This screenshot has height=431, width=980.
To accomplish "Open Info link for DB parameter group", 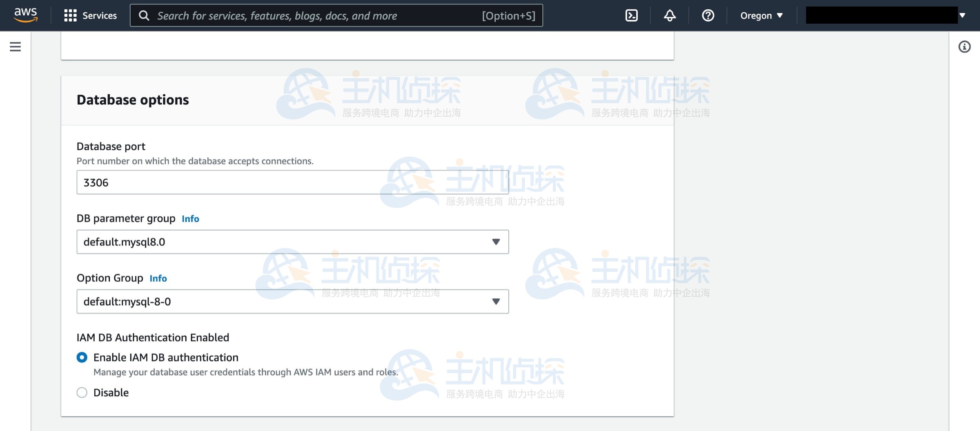I will tap(190, 219).
